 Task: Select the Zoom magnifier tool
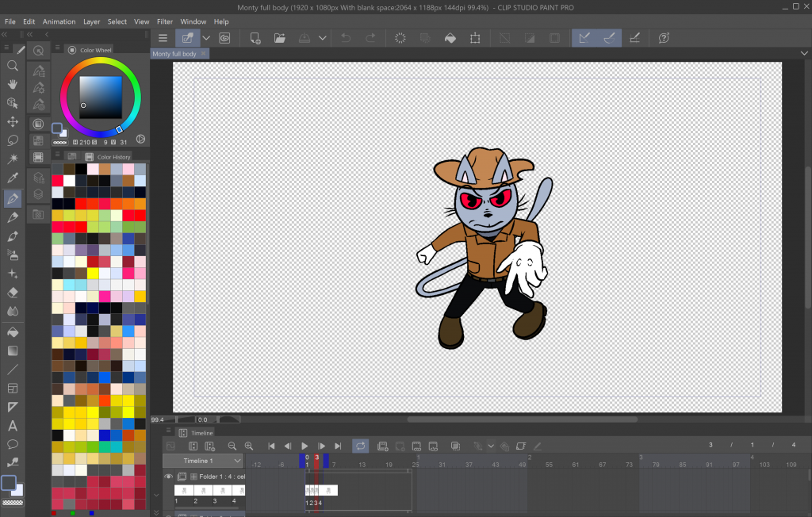click(13, 67)
